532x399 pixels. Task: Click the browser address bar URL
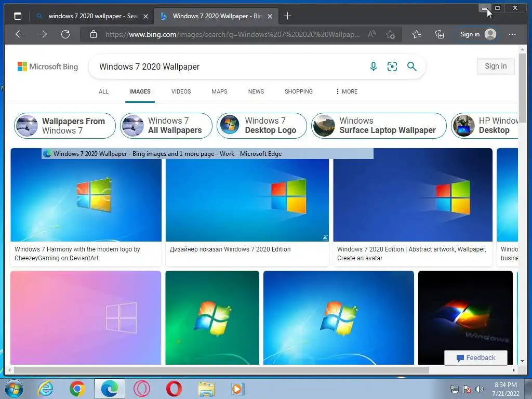coord(232,34)
